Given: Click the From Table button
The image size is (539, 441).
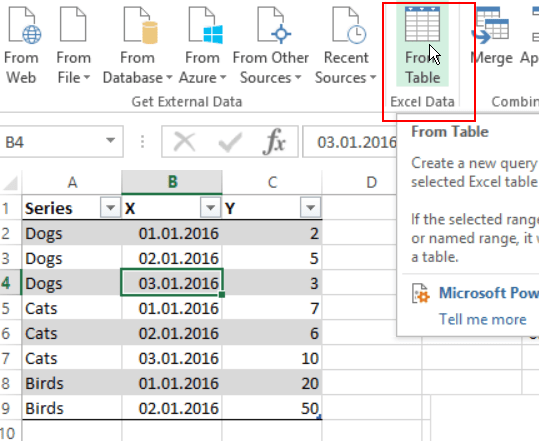Looking at the screenshot, I should tap(422, 45).
